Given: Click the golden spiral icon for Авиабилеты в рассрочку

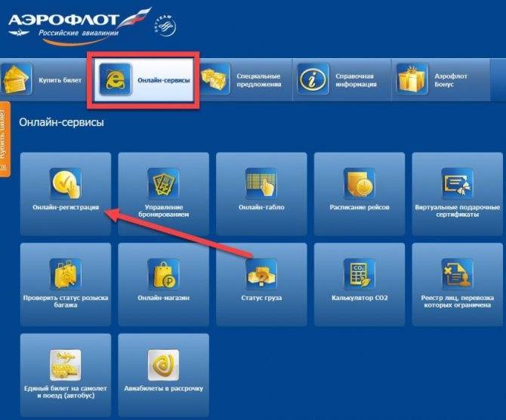Looking at the screenshot, I should (163, 365).
